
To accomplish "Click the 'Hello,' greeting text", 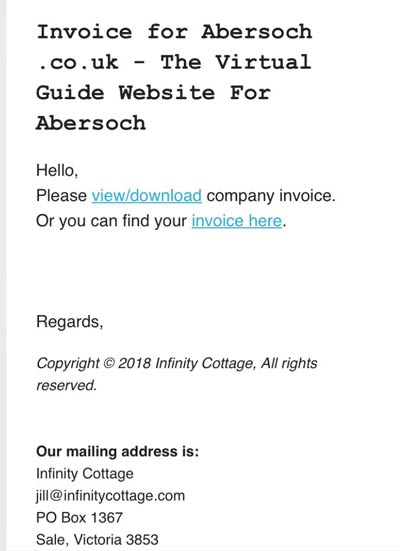I will point(57,170).
